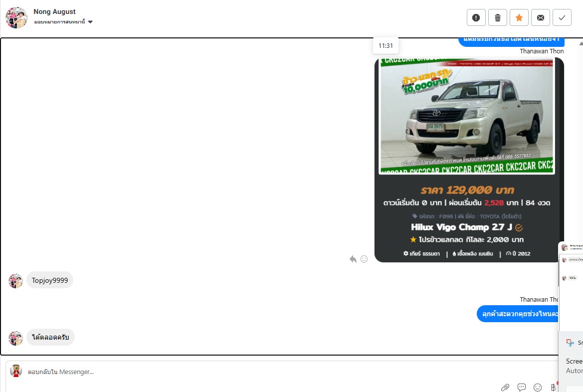
Task: Open the Hilux Vigo Champ car image
Action: pos(467,116)
